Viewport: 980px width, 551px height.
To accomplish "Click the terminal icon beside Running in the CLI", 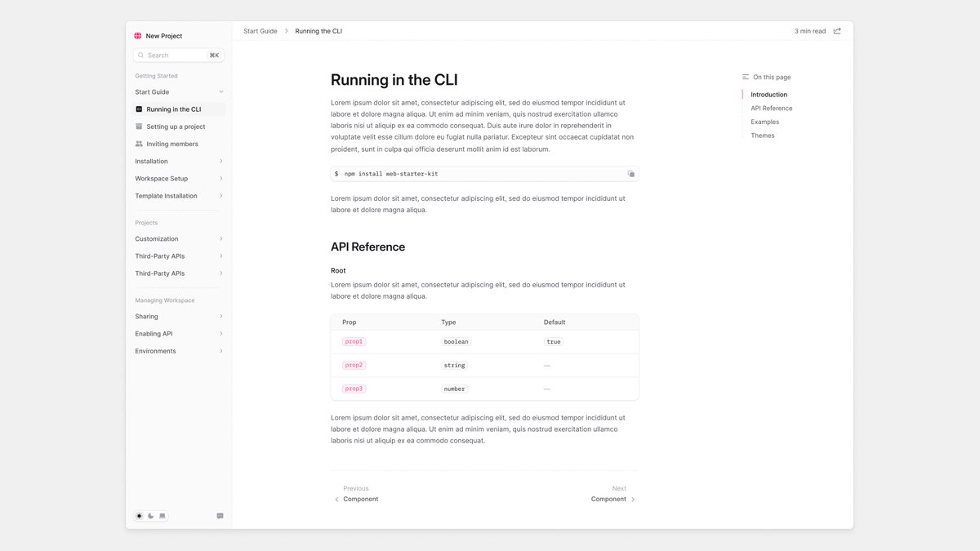I will click(x=140, y=109).
